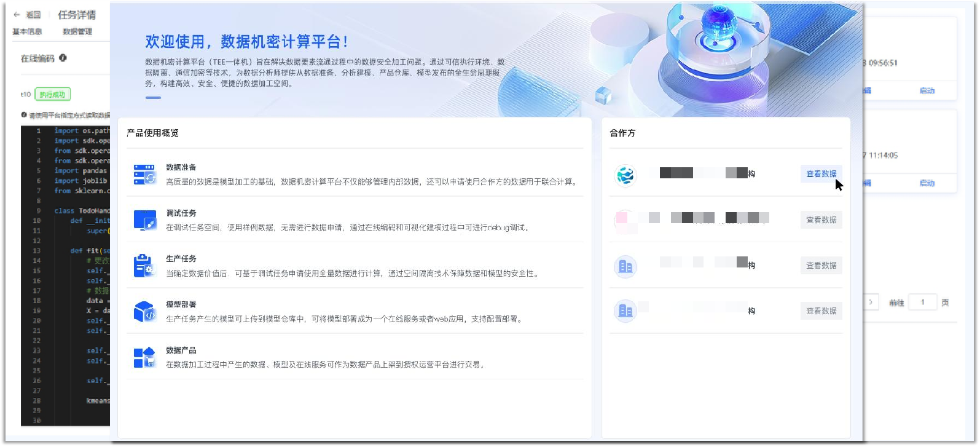Click 查看数据 for the fourth partner
This screenshot has width=980, height=447.
click(821, 311)
